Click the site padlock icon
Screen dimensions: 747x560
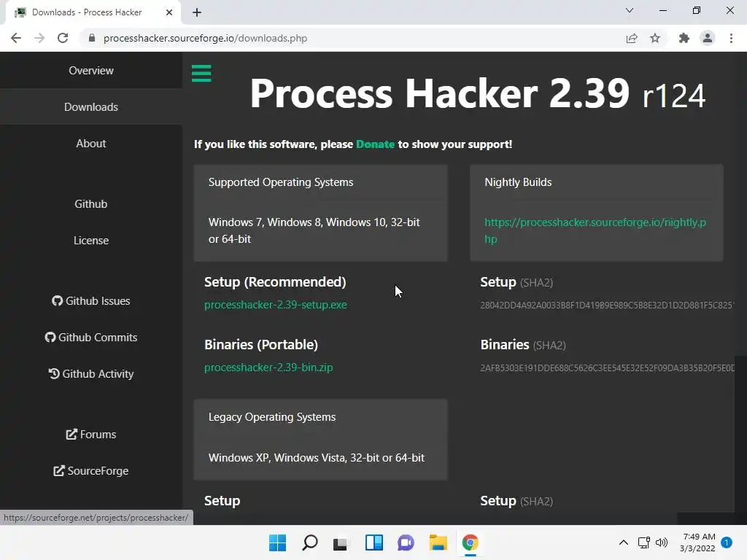tap(92, 38)
